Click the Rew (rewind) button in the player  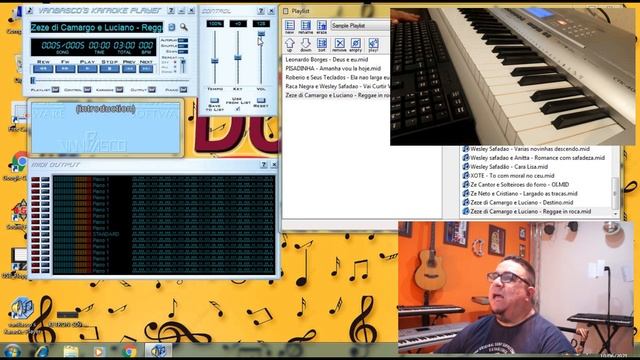[x=43, y=69]
